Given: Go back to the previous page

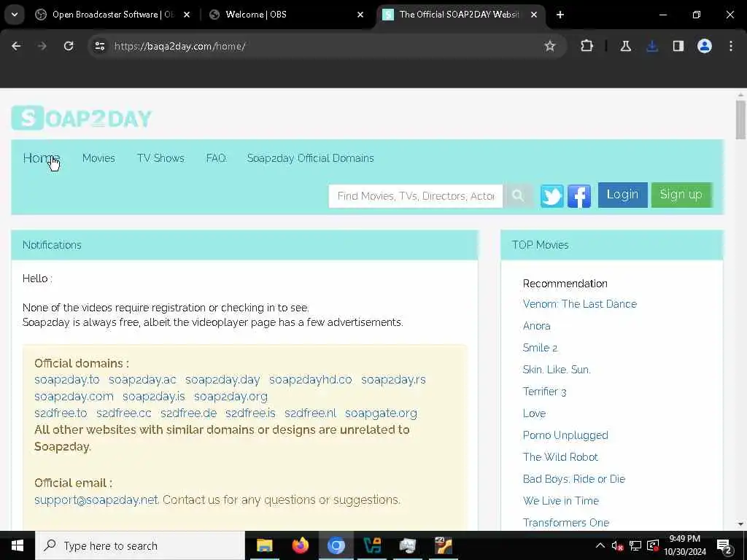Looking at the screenshot, I should (16, 46).
